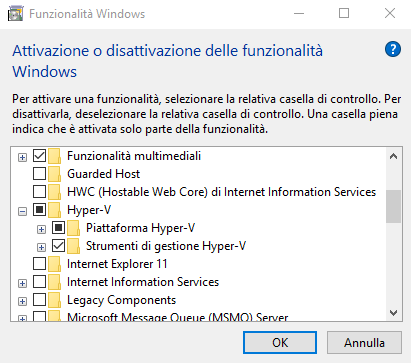Select the Hyper-V folder icon

coord(55,210)
